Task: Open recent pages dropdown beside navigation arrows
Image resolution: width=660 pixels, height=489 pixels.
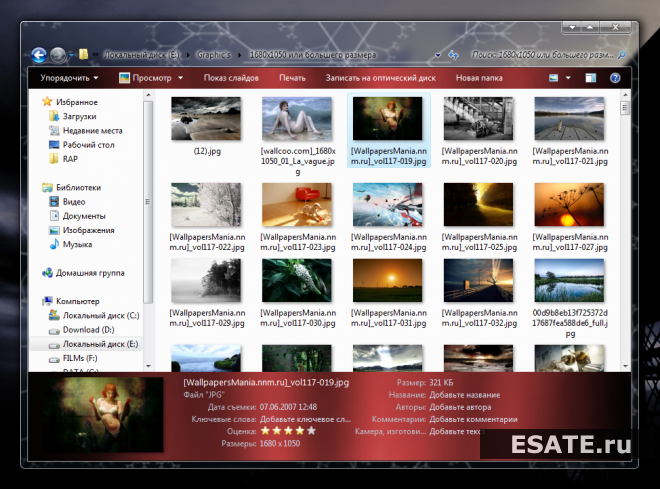Action: click(71, 55)
